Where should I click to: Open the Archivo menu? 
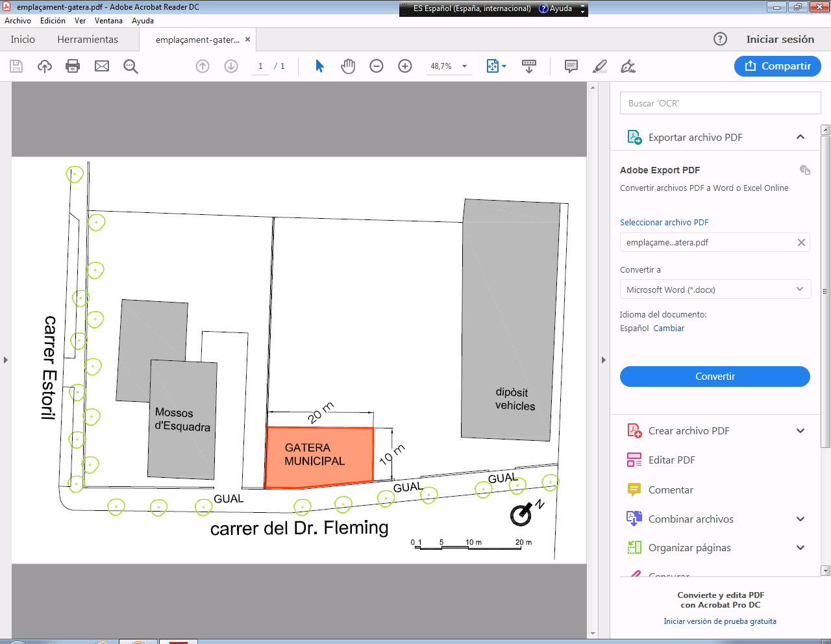(x=18, y=21)
